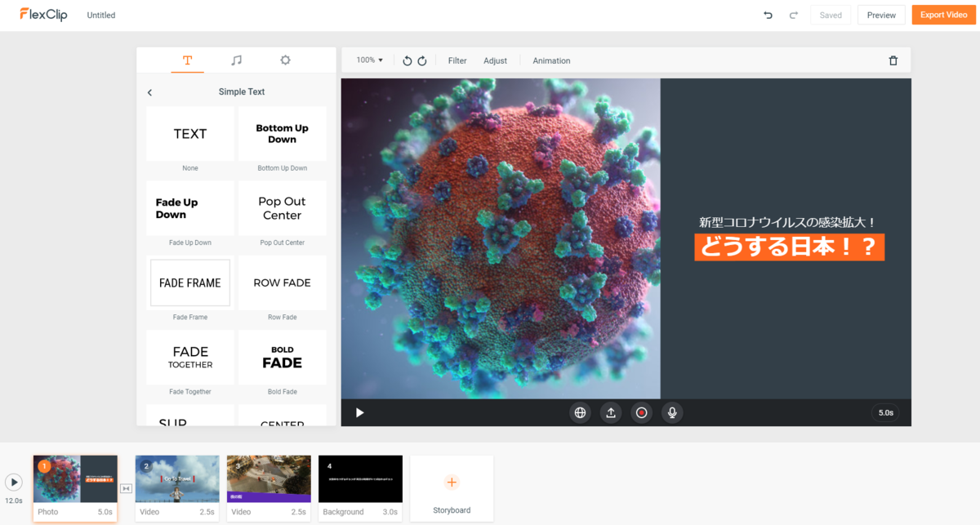Viewport: 980px width, 525px height.
Task: Open the Text tab icon
Action: click(187, 60)
